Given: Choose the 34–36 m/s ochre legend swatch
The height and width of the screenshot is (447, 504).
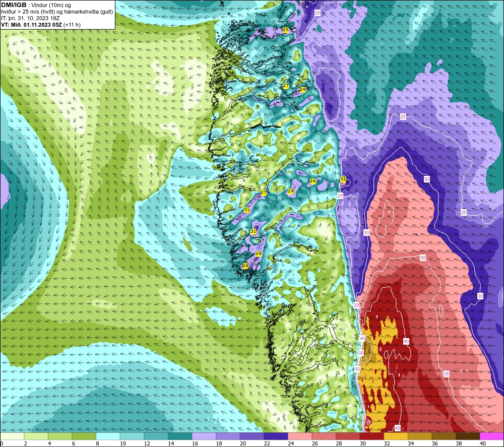Looking at the screenshot, I should pyautogui.click(x=419, y=436).
